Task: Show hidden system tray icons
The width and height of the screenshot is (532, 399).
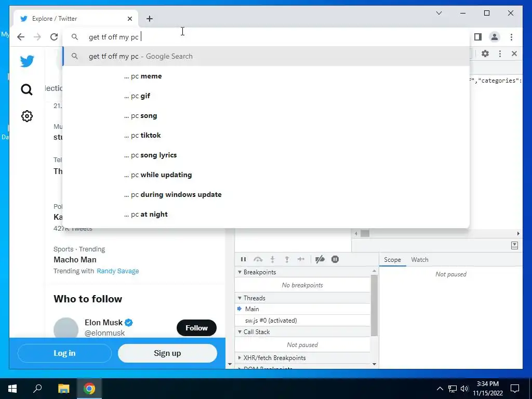Action: tap(440, 389)
